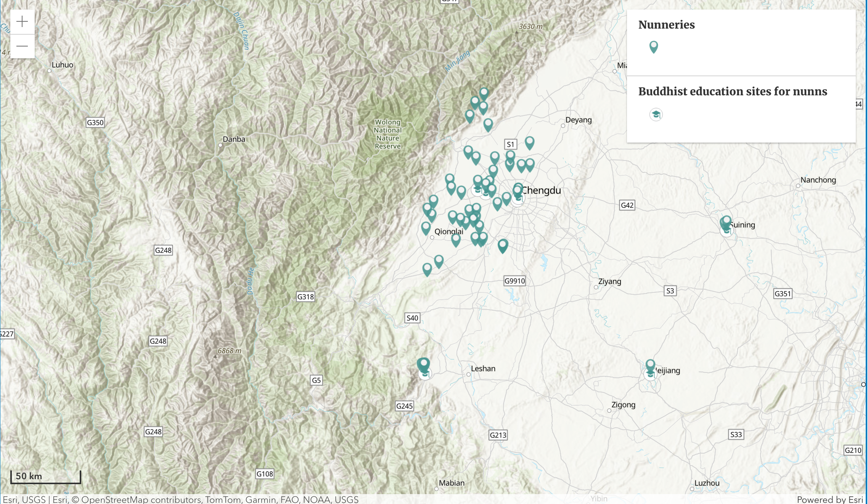This screenshot has height=504, width=868.
Task: Open the Powered by Esri link
Action: point(829,499)
